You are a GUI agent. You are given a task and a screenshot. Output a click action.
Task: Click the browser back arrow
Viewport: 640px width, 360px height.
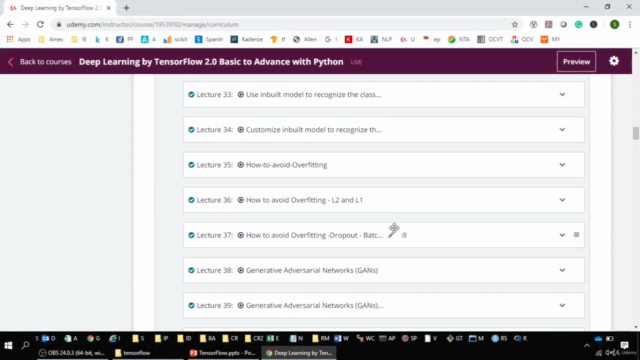click(10, 24)
